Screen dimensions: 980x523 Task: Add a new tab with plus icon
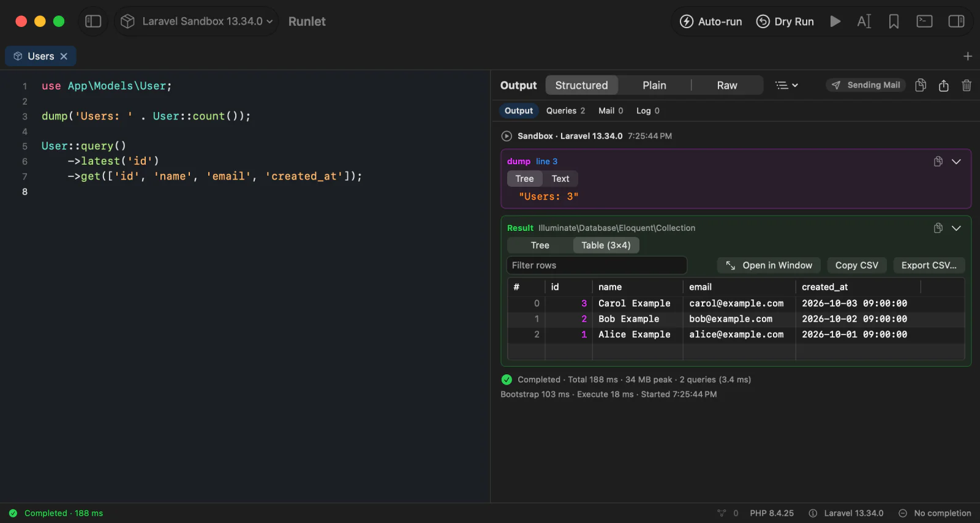pyautogui.click(x=968, y=56)
